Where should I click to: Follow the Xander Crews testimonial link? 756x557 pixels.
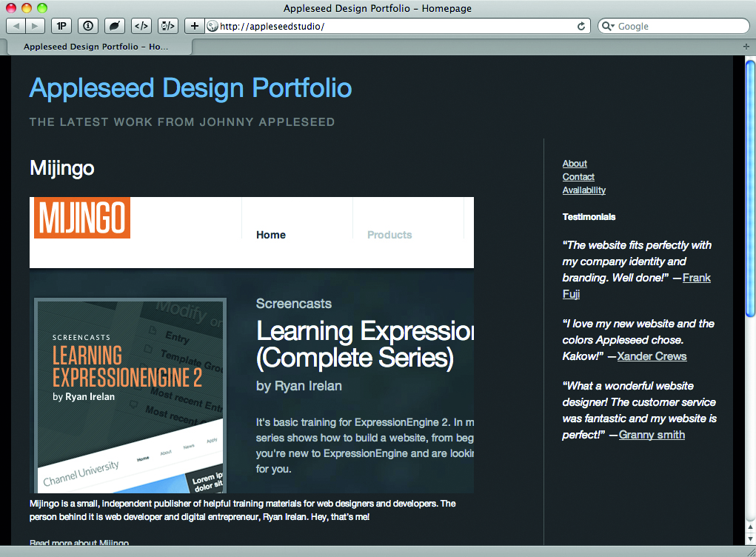coord(652,356)
